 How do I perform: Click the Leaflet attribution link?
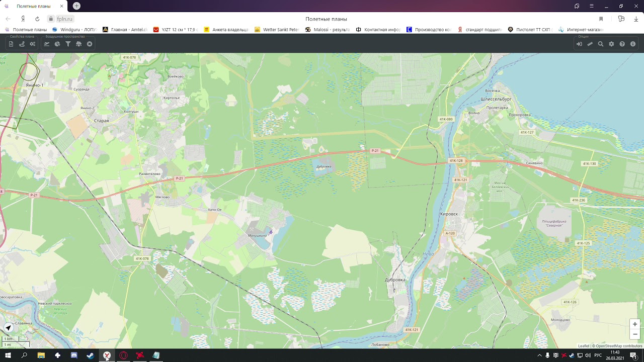584,346
